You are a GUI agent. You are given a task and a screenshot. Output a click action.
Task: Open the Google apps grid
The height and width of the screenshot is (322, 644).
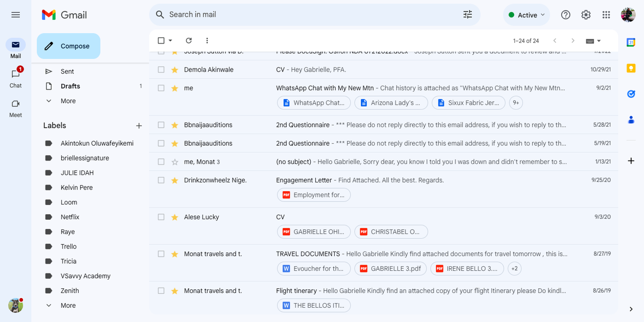pos(606,15)
